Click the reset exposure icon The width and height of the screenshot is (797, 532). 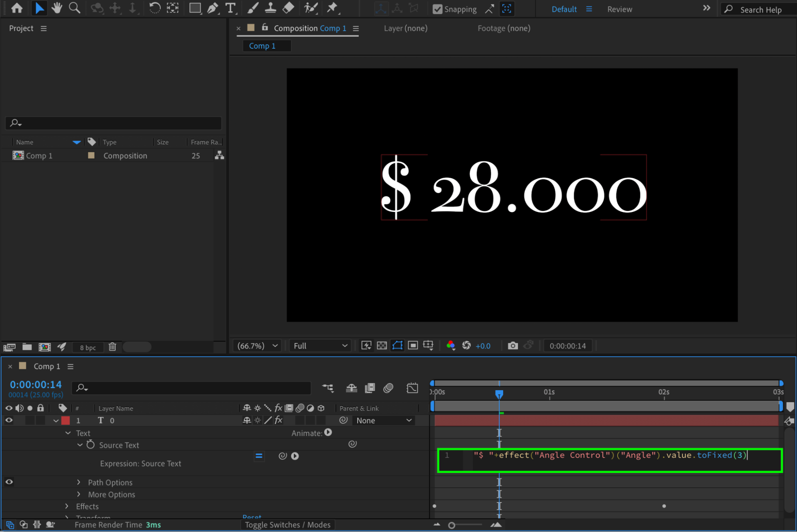click(x=466, y=346)
